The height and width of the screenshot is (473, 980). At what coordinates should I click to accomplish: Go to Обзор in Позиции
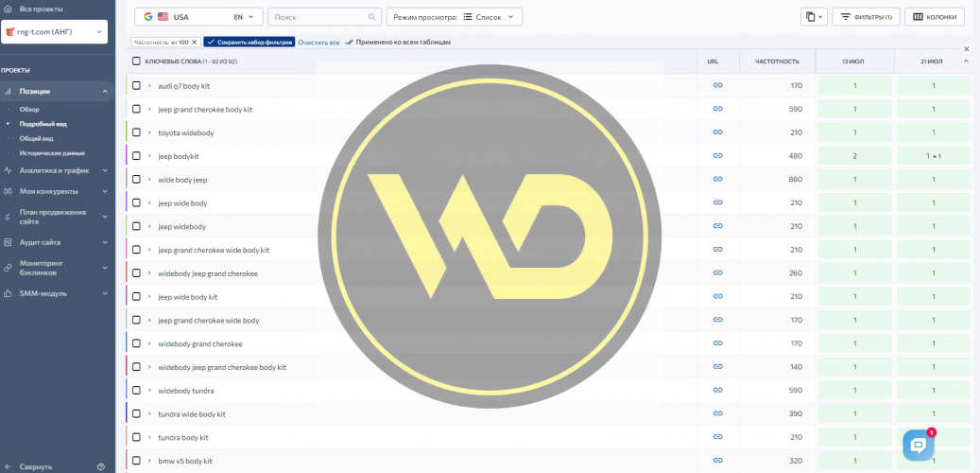click(x=29, y=110)
